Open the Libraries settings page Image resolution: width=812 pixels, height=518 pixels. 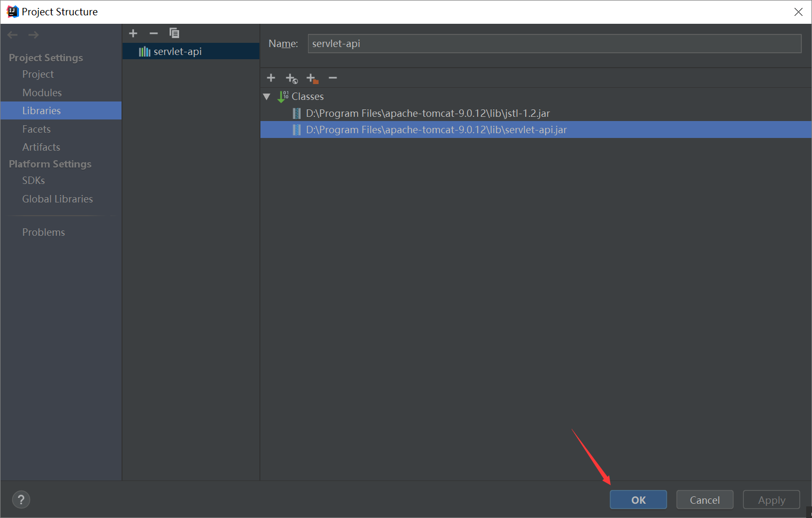click(42, 110)
